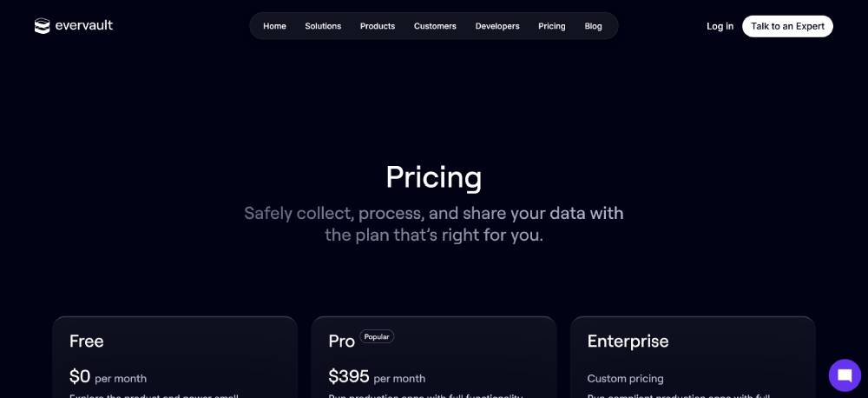
Task: Click the Pro plan title
Action: (342, 342)
